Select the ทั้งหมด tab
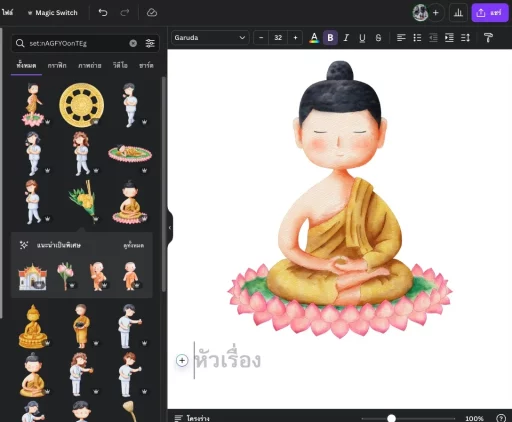This screenshot has width=512, height=422. pos(26,66)
